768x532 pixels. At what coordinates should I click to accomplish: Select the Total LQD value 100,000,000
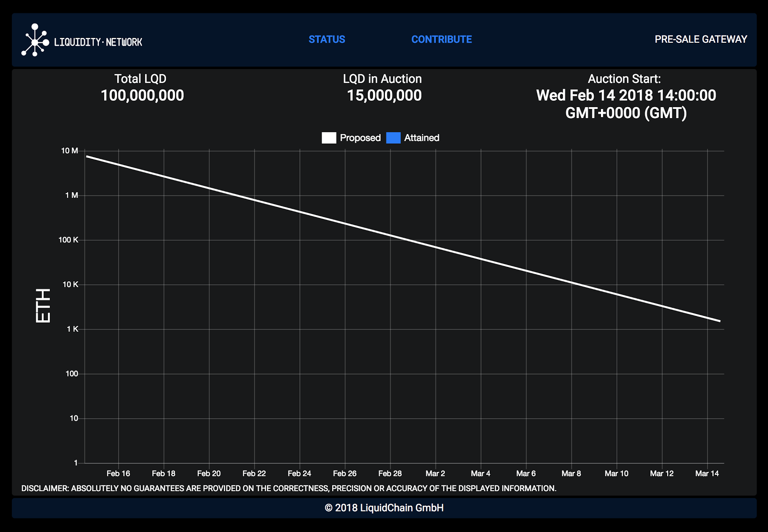tap(143, 96)
